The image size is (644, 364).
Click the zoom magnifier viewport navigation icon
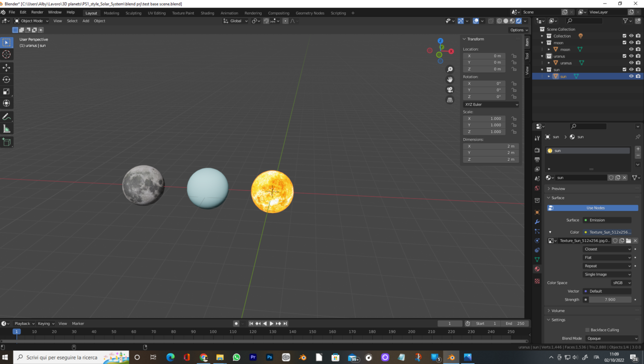(x=450, y=69)
